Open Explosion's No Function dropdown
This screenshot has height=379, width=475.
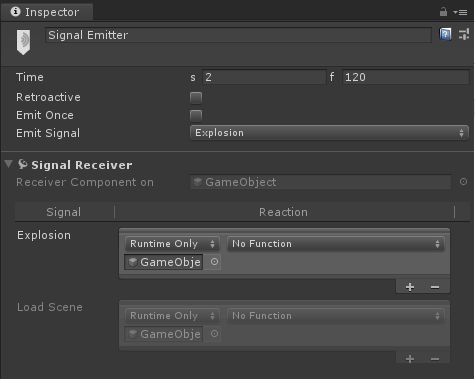click(x=336, y=244)
